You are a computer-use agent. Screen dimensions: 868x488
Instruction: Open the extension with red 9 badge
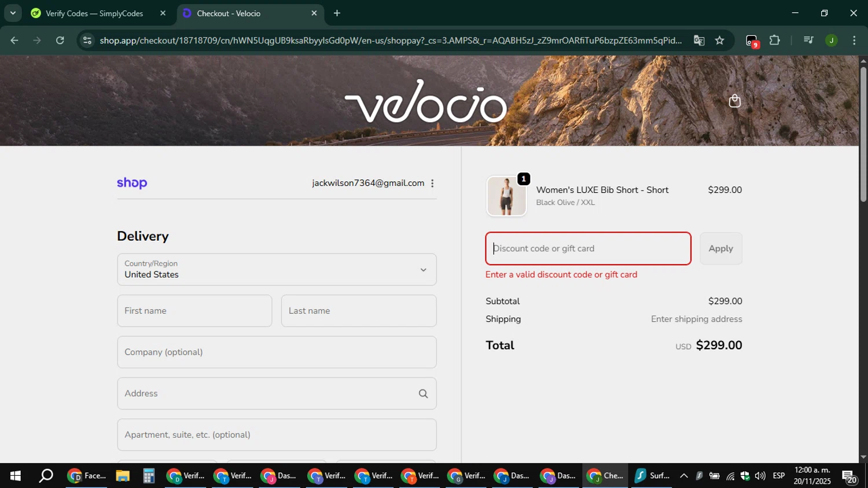point(752,41)
